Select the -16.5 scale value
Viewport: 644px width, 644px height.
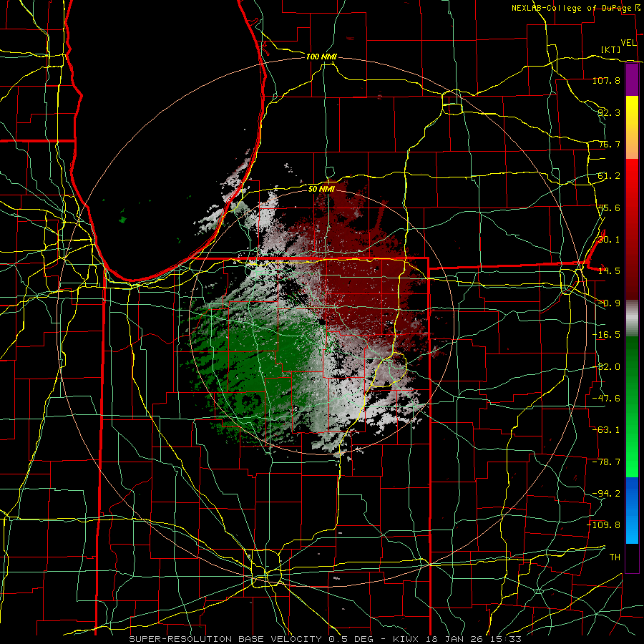click(x=606, y=335)
